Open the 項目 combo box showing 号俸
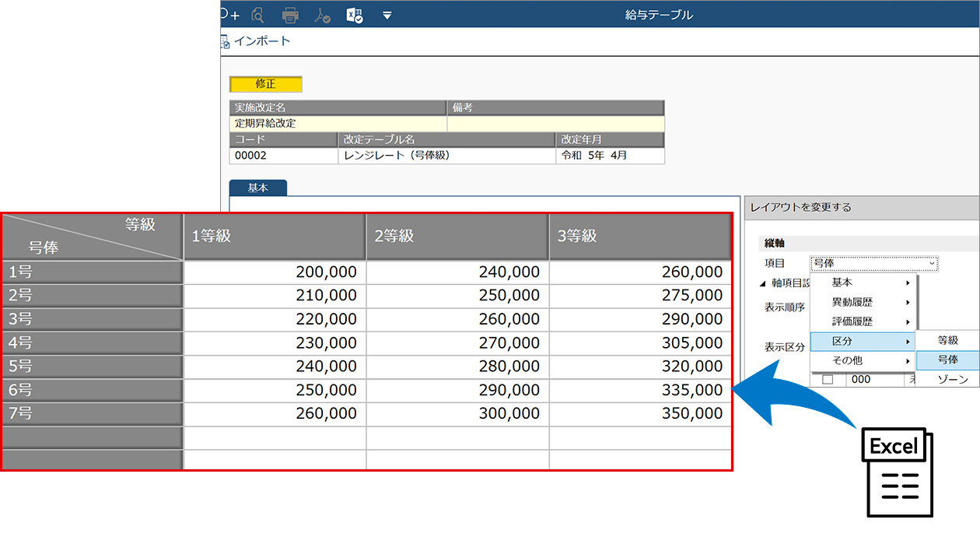The width and height of the screenshot is (980, 537). (874, 263)
